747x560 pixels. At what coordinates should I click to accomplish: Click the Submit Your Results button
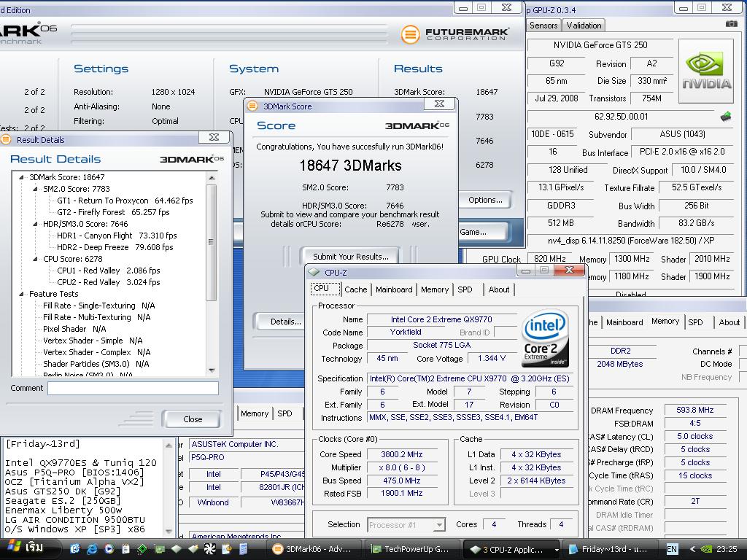350,257
